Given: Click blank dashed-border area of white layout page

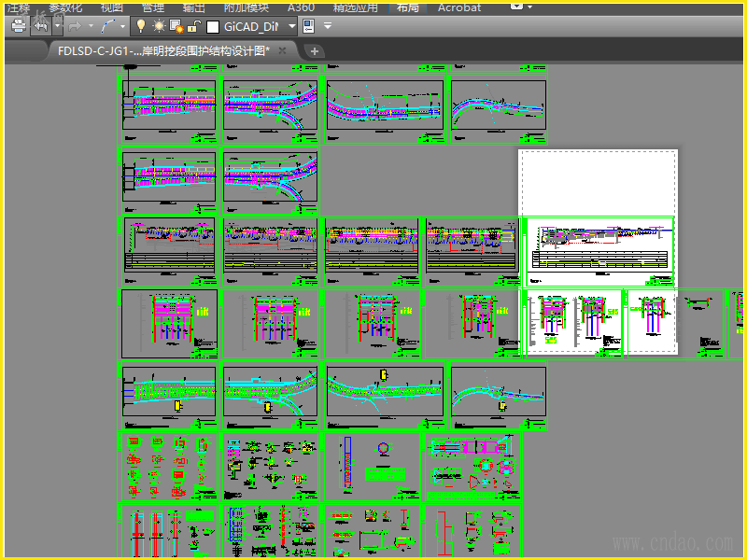Looking at the screenshot, I should [x=599, y=183].
